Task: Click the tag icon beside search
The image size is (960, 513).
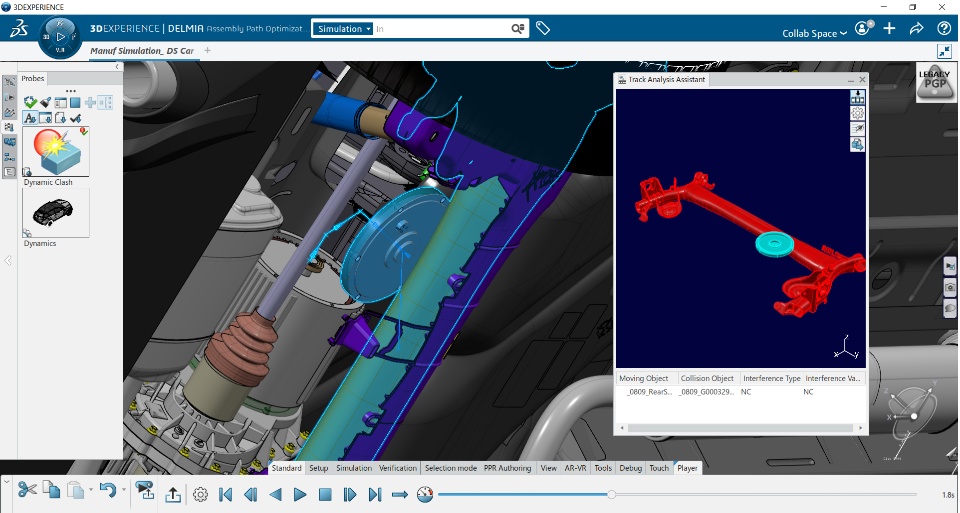Action: coord(542,28)
